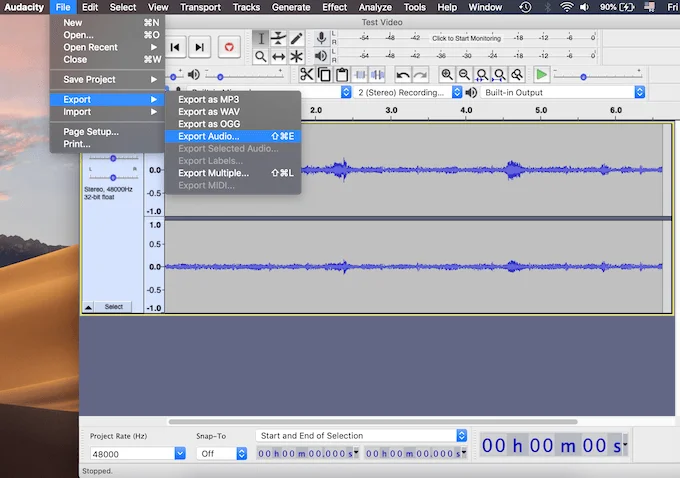The width and height of the screenshot is (680, 478).
Task: Click New in File menu
Action: pos(108,23)
